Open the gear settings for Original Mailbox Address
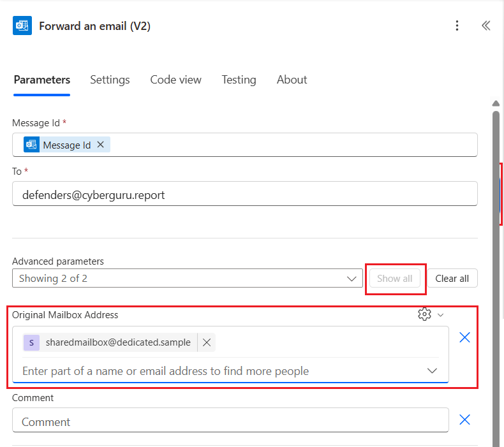Viewport: 504px width, 447px height. tap(424, 314)
